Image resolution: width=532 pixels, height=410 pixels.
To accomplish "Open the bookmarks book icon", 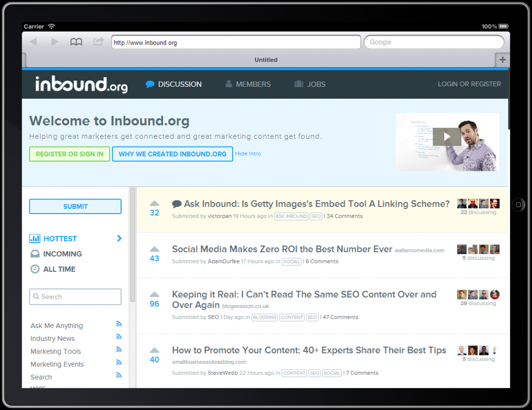I will click(x=76, y=42).
